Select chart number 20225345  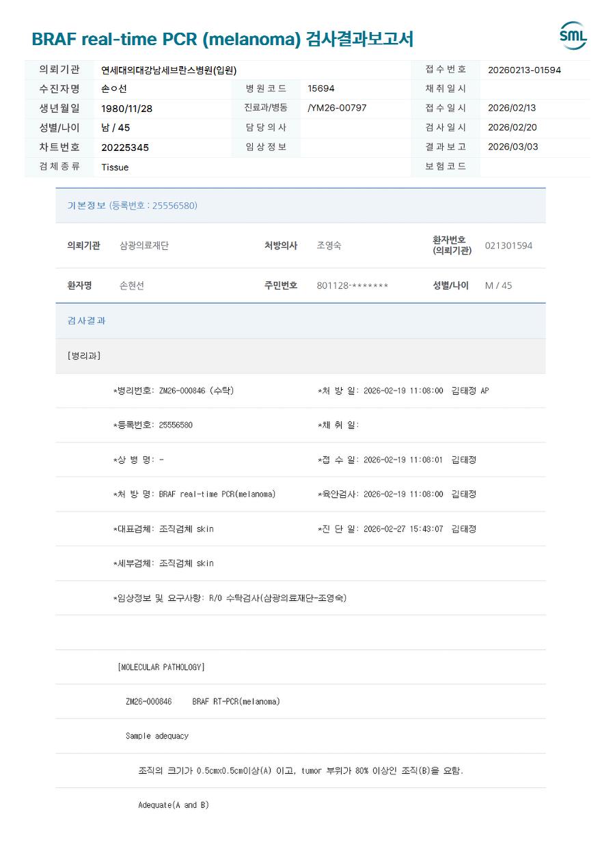click(x=125, y=148)
